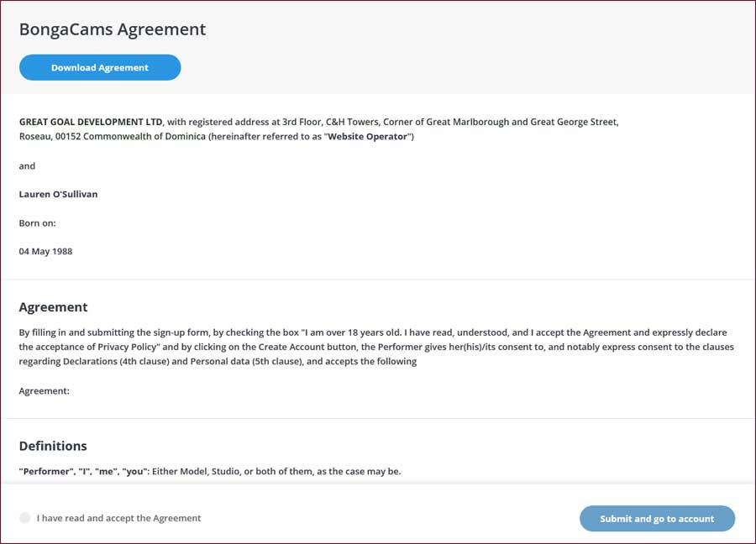Click the 'Performer' definition term
The image size is (756, 544).
tap(47, 471)
